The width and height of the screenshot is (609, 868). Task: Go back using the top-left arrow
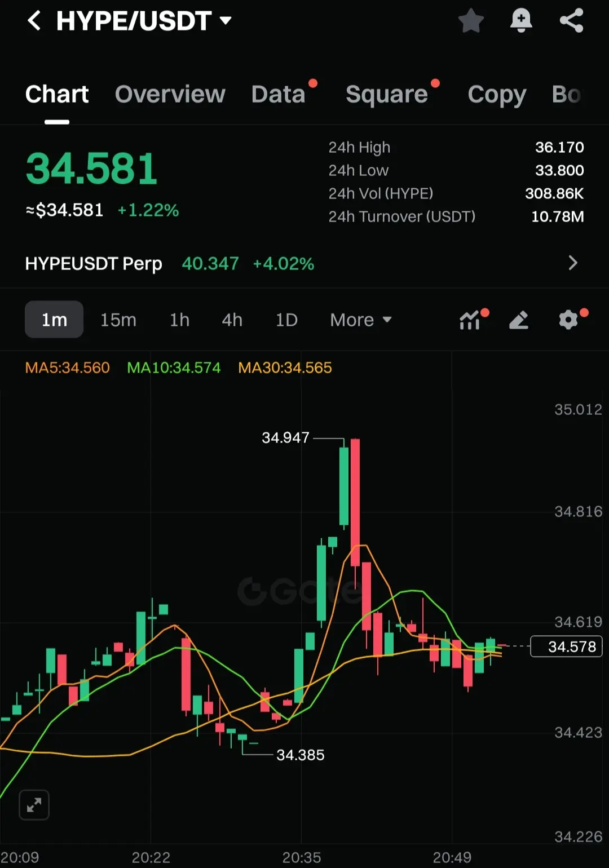tap(34, 21)
